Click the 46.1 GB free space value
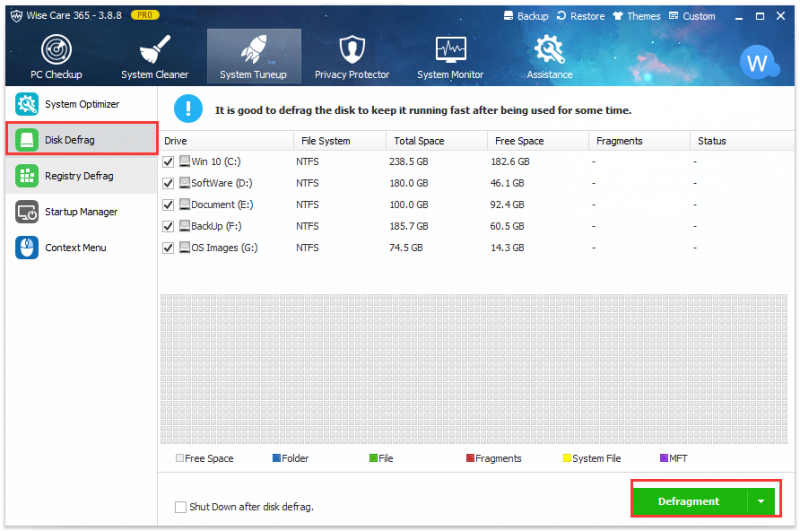 [508, 183]
